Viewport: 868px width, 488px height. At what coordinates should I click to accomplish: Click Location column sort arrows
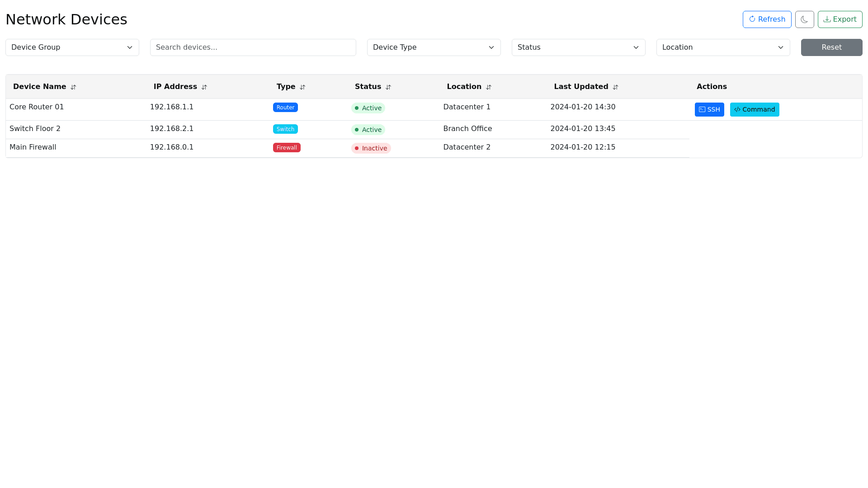click(489, 87)
